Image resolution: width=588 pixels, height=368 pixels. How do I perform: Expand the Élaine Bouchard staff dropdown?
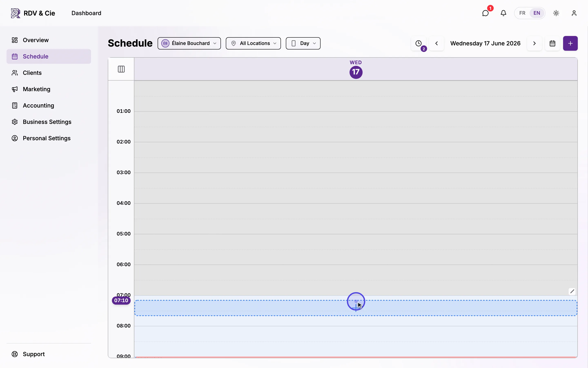click(189, 43)
